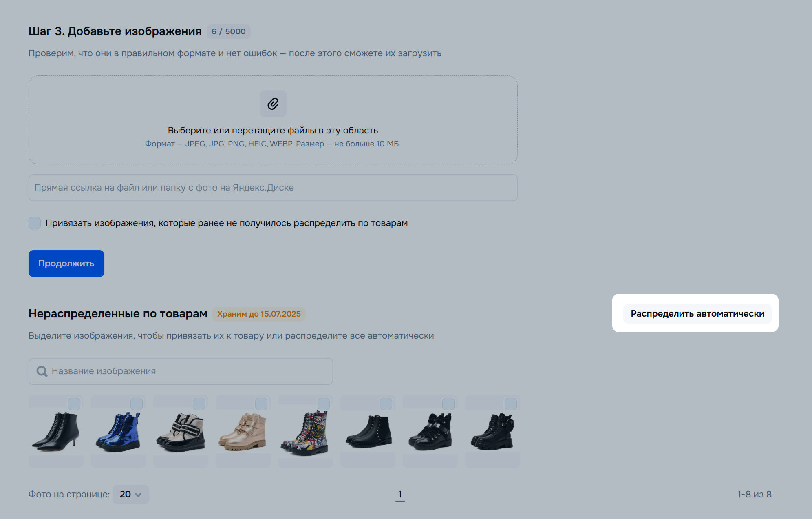Open the beige velcro boot thumbnail
This screenshot has height=519, width=812.
[x=243, y=432]
